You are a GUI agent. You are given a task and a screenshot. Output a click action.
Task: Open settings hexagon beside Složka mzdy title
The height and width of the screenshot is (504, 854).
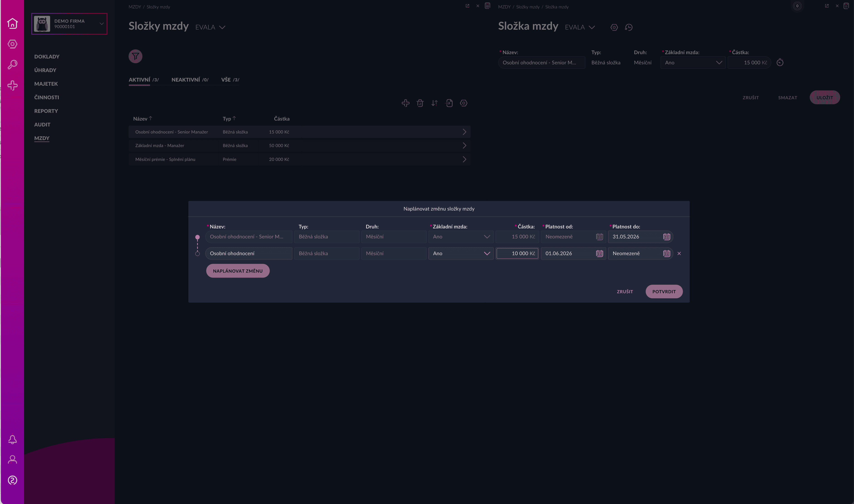(x=614, y=27)
